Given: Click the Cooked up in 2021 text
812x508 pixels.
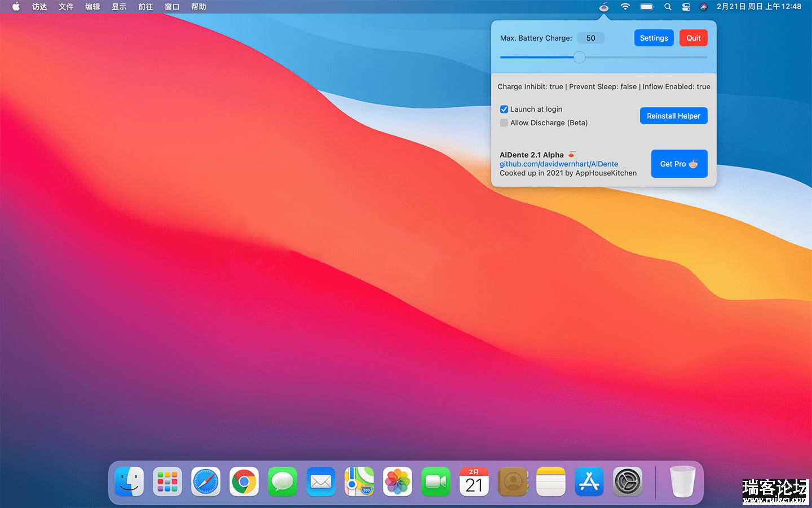Looking at the screenshot, I should (x=568, y=173).
